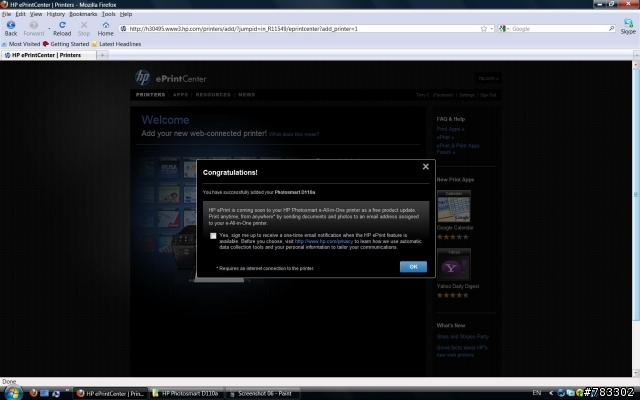Open the Bookmarks menu

pos(83,14)
